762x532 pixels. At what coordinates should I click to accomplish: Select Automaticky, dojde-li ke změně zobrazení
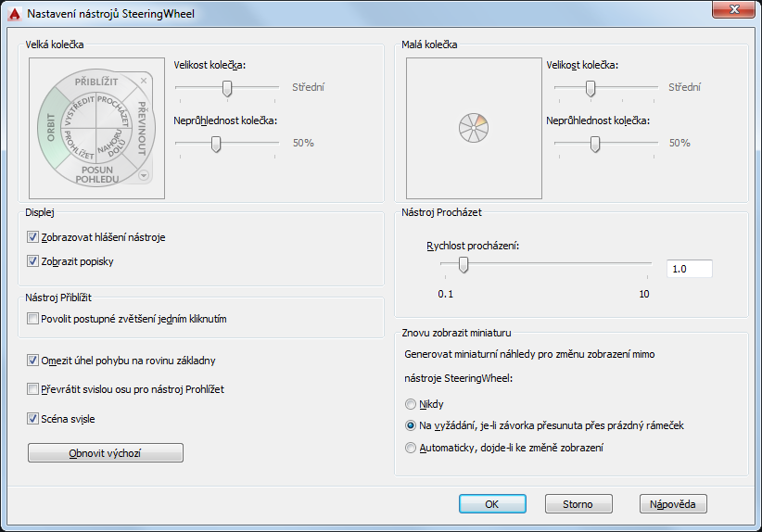pyautogui.click(x=411, y=448)
